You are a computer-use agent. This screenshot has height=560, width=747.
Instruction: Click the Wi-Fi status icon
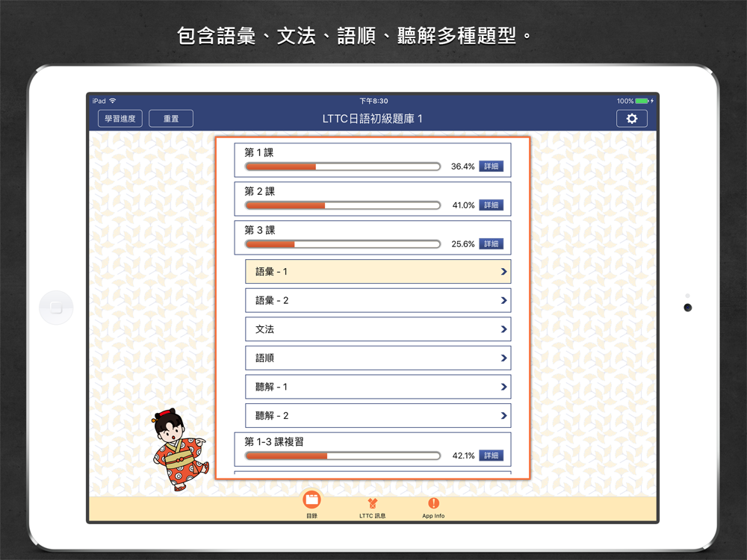113,101
